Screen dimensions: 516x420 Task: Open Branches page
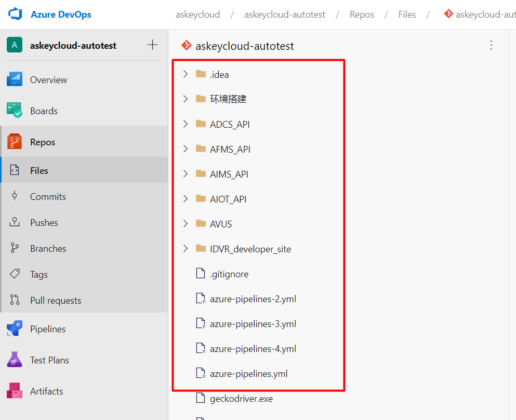(x=48, y=249)
